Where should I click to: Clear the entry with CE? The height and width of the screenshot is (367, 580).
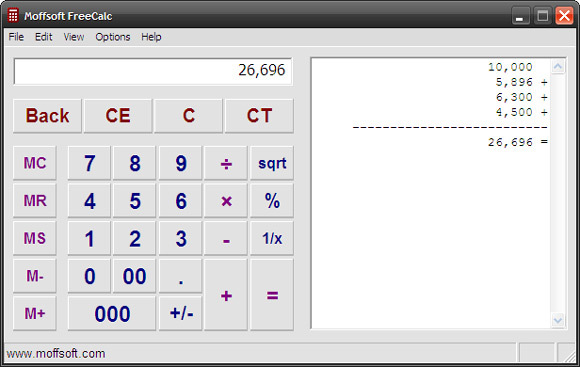(118, 116)
